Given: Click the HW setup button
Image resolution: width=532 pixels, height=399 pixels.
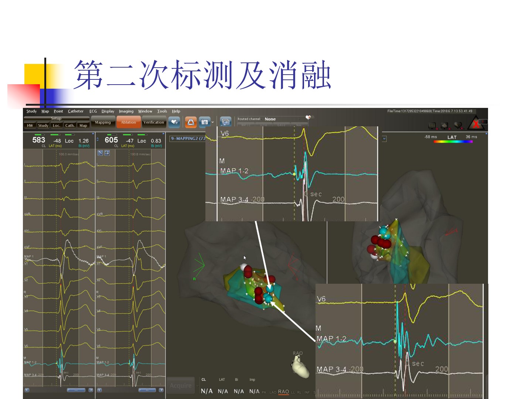Looking at the screenshot, I should tap(30, 126).
